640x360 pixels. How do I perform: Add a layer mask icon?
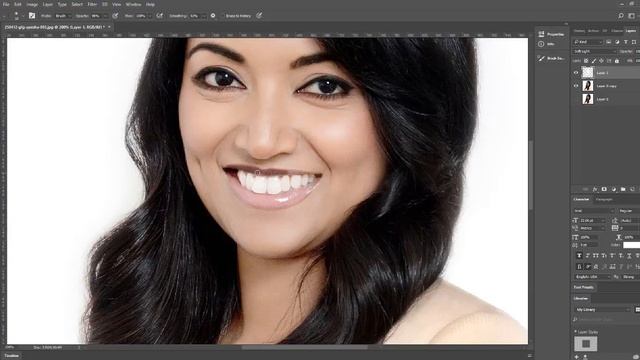604,189
